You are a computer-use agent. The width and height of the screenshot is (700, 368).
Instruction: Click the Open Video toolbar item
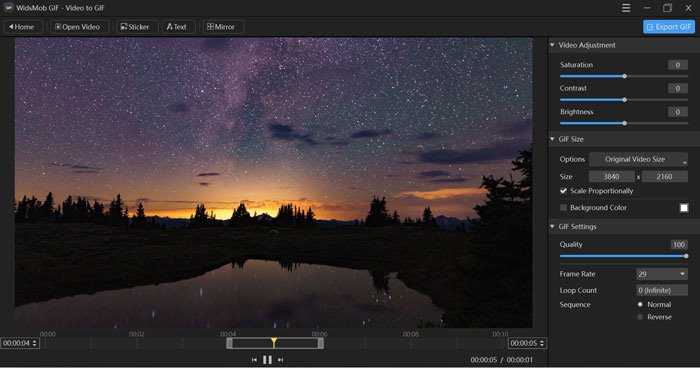(x=77, y=27)
